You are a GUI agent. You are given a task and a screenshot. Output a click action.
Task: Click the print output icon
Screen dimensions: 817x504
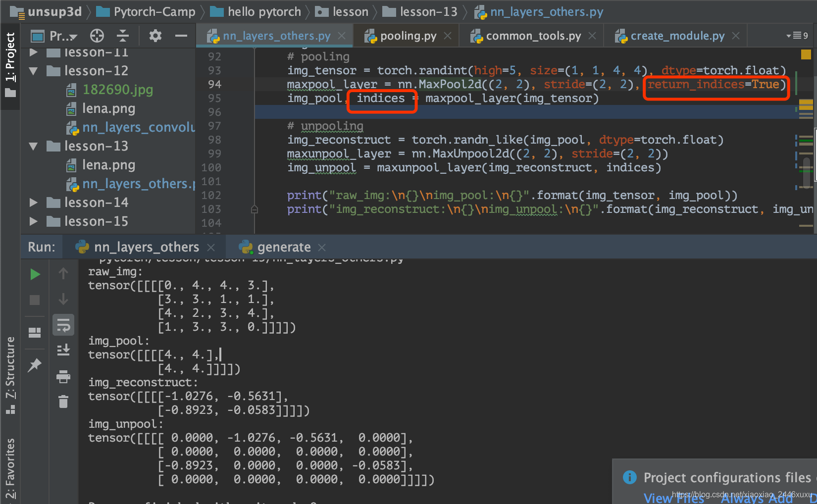[63, 377]
